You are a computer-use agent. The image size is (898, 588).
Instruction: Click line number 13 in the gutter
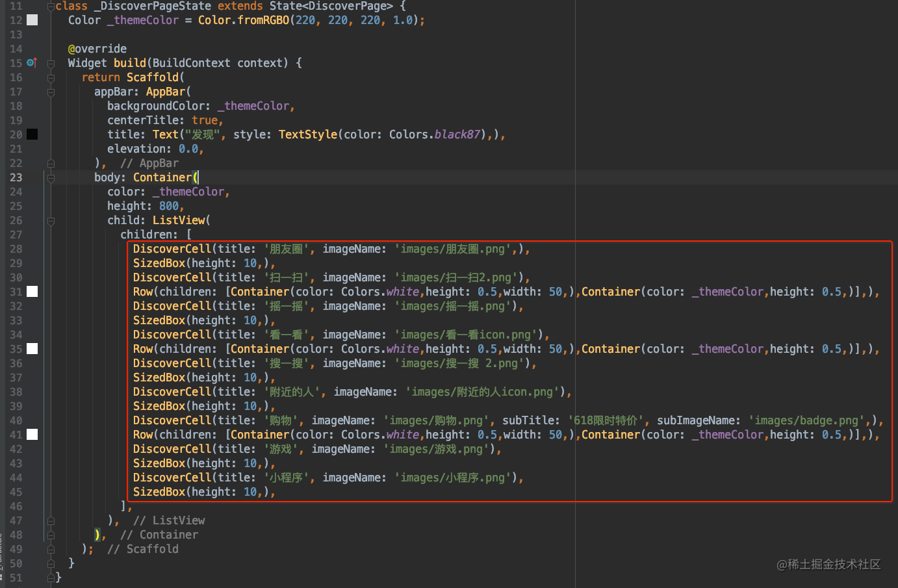pos(16,34)
